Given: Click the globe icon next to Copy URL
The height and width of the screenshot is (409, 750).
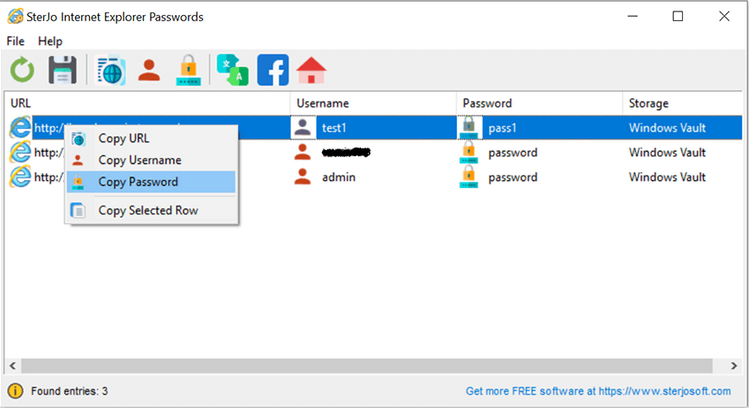Looking at the screenshot, I should [78, 139].
